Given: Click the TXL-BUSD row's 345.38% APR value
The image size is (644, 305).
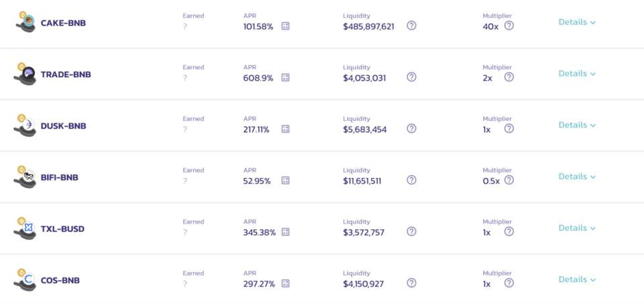Looking at the screenshot, I should point(259,232).
